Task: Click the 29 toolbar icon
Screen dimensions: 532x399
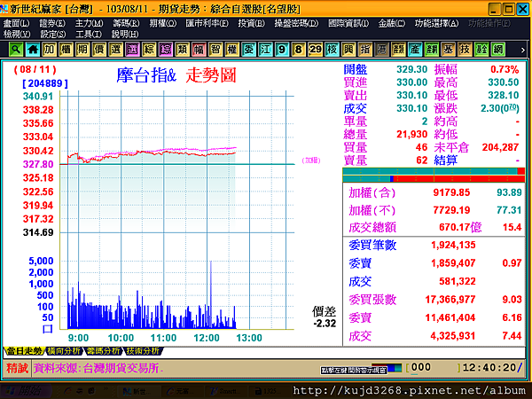Action: [x=315, y=50]
